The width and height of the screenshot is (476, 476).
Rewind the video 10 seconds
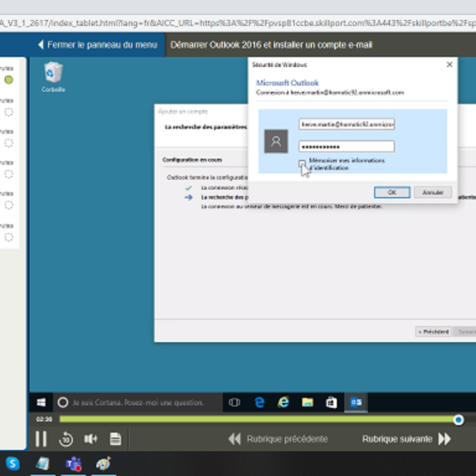[66, 439]
